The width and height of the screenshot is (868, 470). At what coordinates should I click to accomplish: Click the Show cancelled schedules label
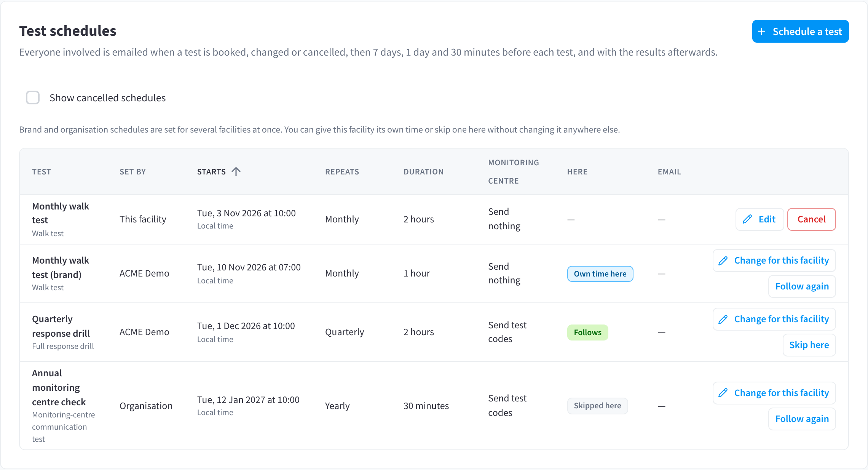click(107, 98)
